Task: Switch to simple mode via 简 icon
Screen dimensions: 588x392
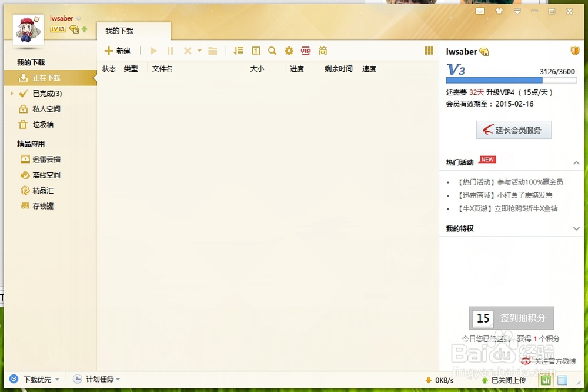Action: point(322,51)
